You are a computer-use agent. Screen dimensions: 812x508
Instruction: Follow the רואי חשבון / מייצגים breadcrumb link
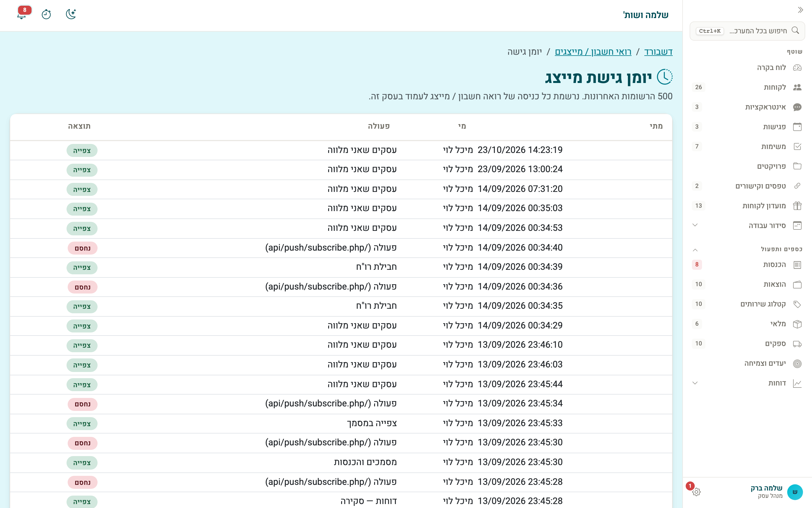pos(593,52)
